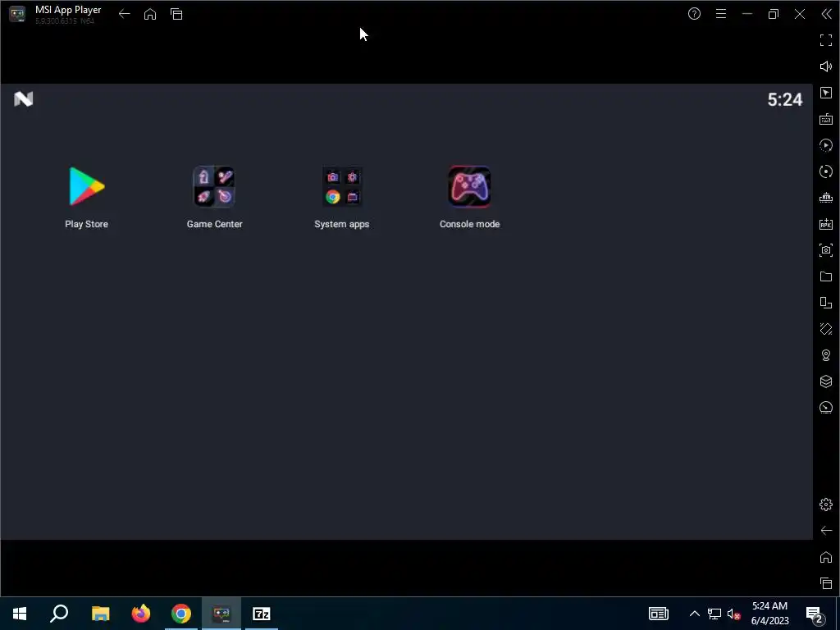Open the memory trim icon

click(x=826, y=198)
